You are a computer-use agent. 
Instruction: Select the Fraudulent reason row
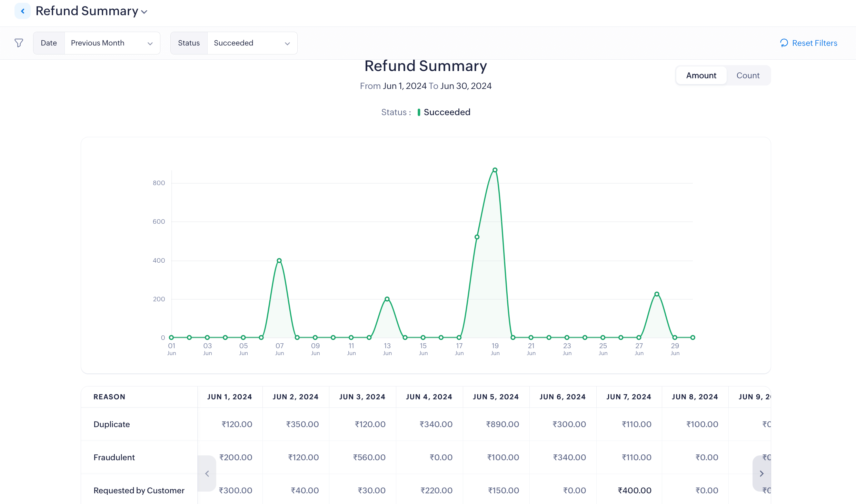[x=114, y=457]
